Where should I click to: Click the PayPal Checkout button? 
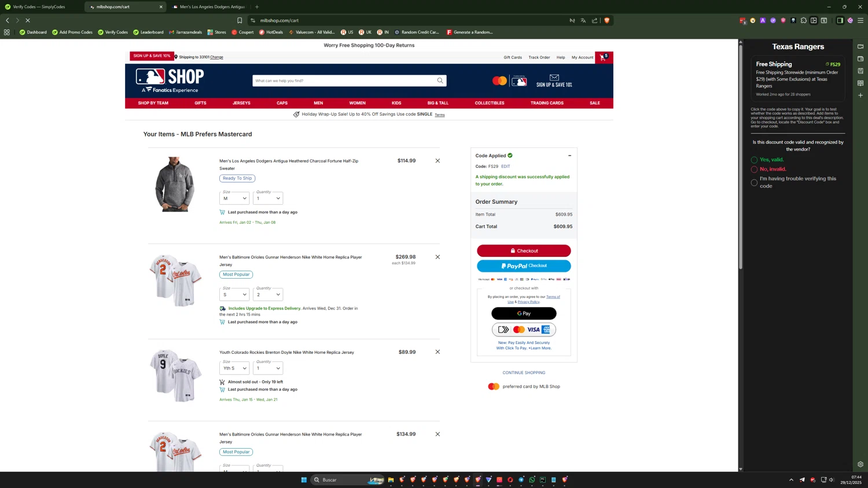[524, 266]
